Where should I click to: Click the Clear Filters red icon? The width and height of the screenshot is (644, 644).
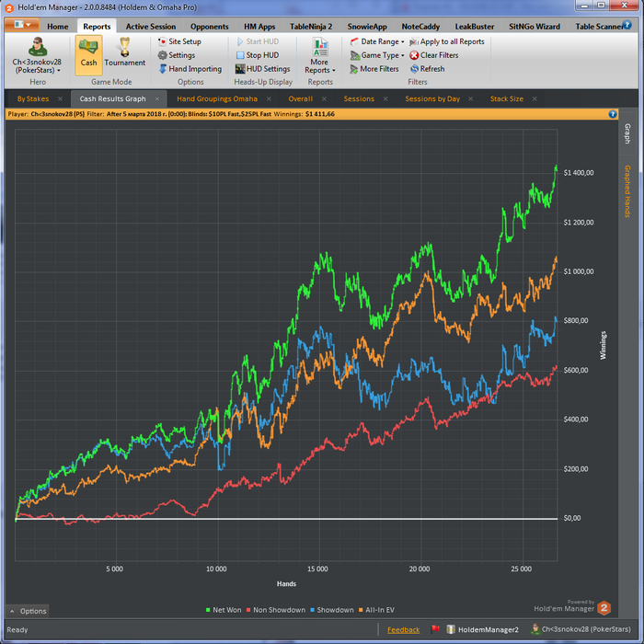point(414,55)
